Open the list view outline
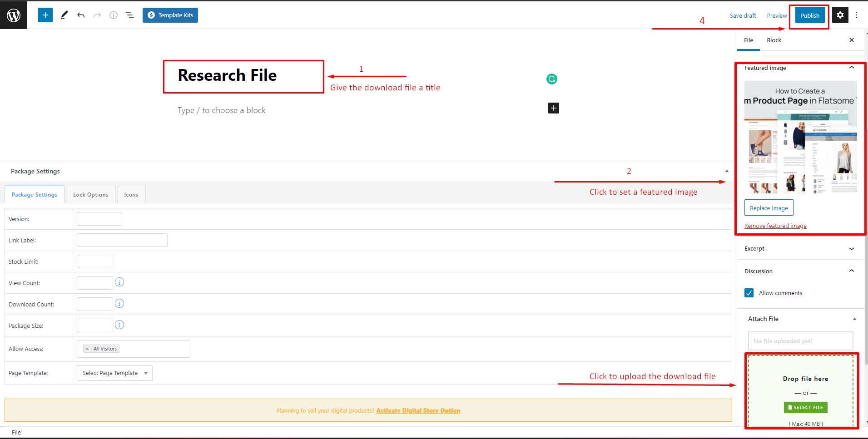 click(x=130, y=15)
